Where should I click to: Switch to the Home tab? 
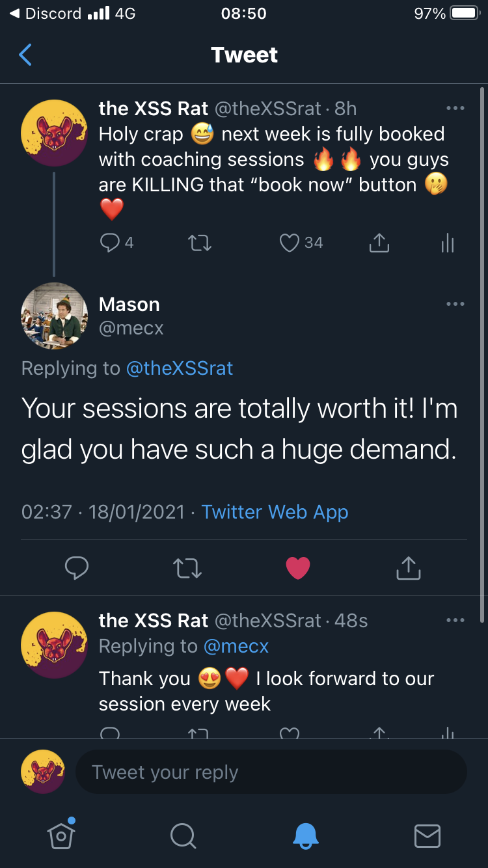coord(61,835)
